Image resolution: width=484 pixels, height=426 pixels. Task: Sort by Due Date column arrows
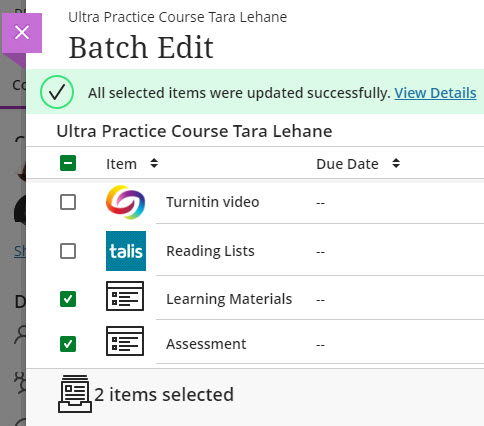[x=396, y=163]
